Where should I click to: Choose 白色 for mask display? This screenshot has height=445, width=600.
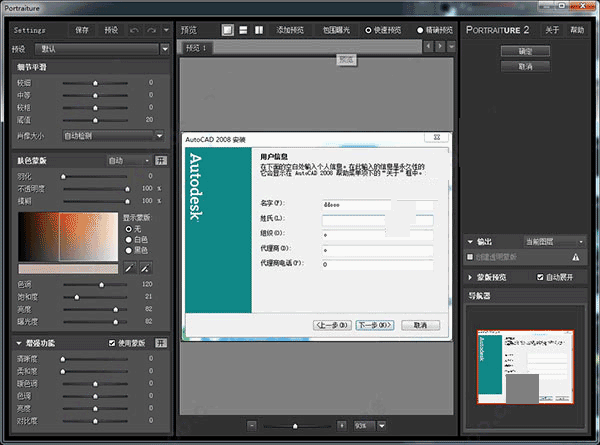127,239
